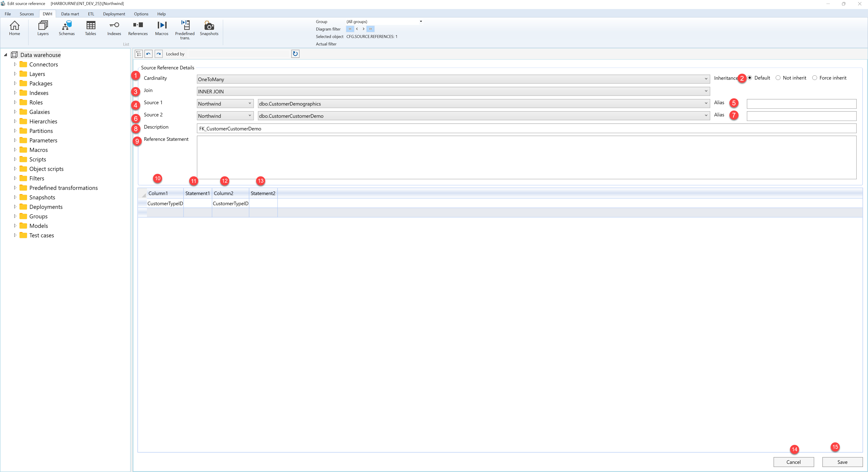This screenshot has height=472, width=868.
Task: Sort by Statement1 header
Action: (198, 193)
